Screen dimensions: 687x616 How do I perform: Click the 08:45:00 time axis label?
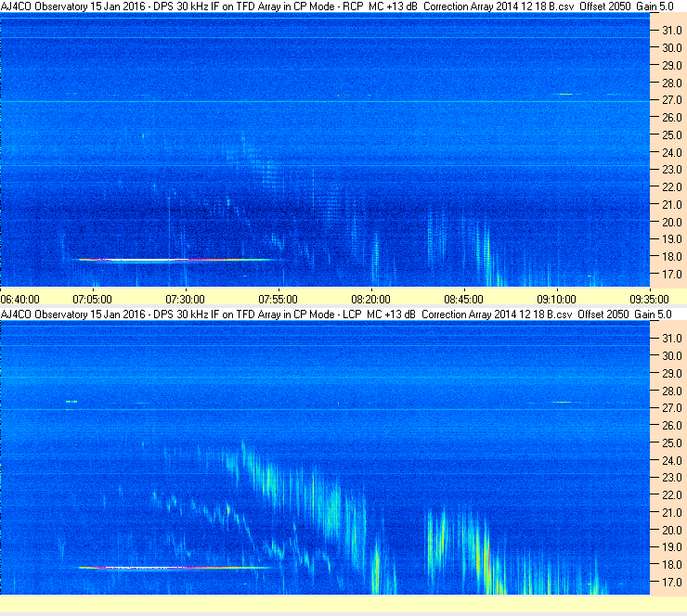point(464,300)
